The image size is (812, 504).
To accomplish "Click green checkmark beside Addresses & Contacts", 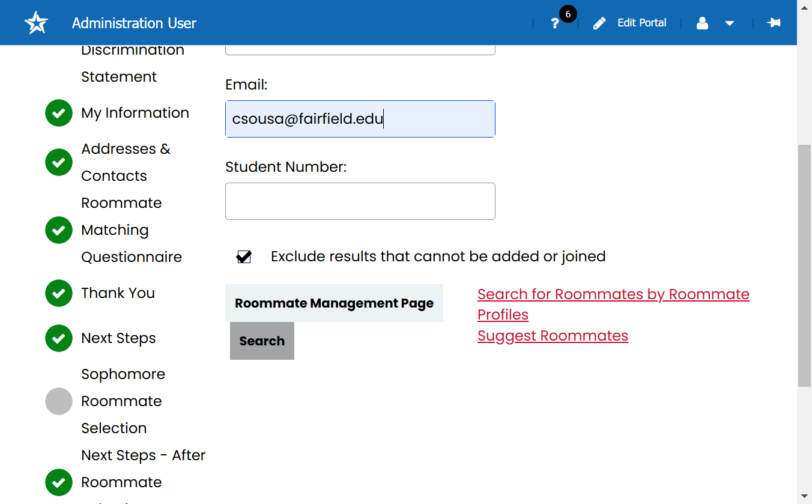I will 59,162.
